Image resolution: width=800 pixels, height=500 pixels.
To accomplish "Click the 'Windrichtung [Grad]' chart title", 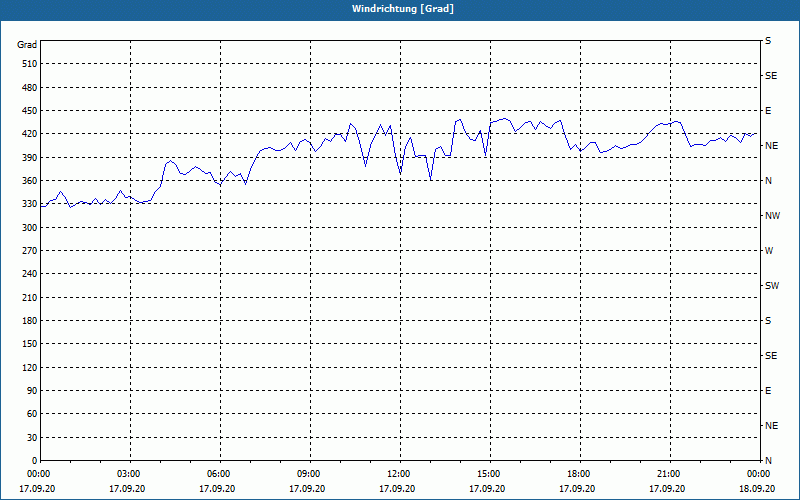I will (403, 9).
